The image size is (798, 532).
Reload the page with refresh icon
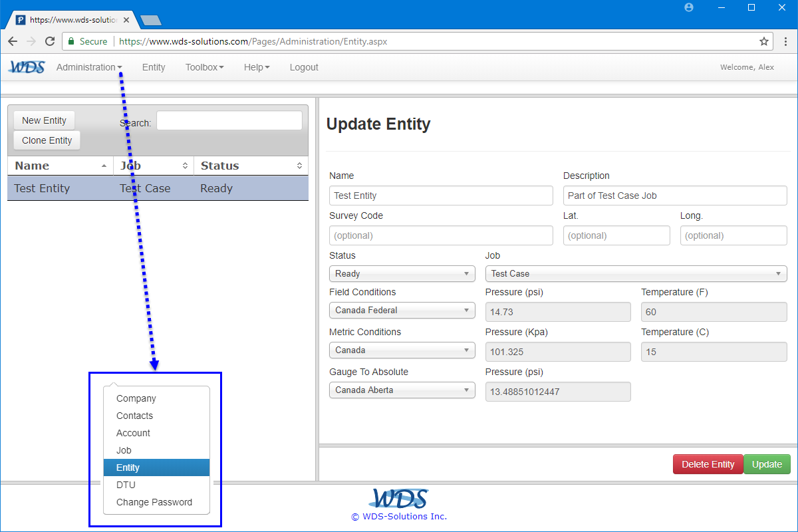click(x=50, y=41)
